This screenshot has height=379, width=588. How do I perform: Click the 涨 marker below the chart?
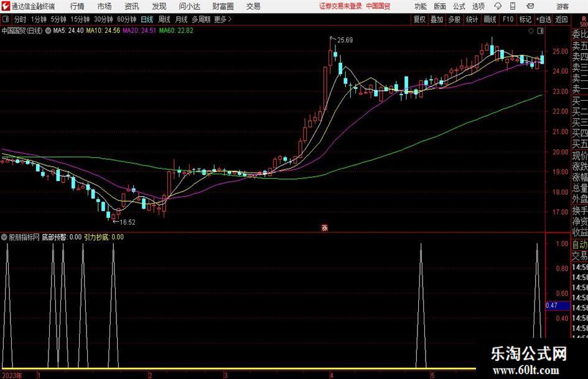tap(325, 228)
